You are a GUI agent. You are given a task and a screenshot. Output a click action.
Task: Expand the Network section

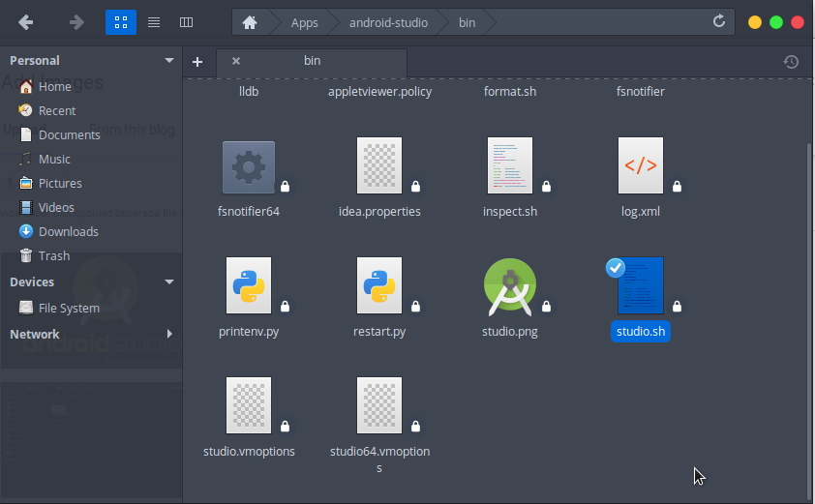point(169,334)
